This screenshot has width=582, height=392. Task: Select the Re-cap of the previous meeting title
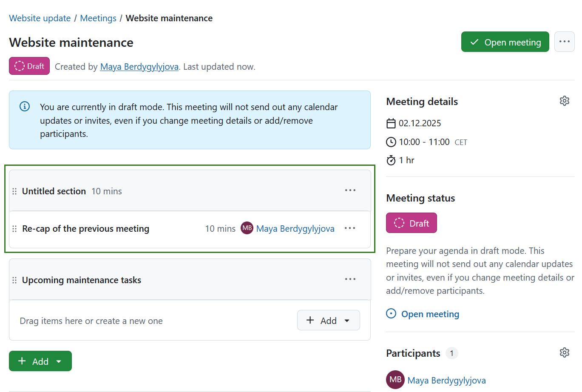tap(86, 229)
